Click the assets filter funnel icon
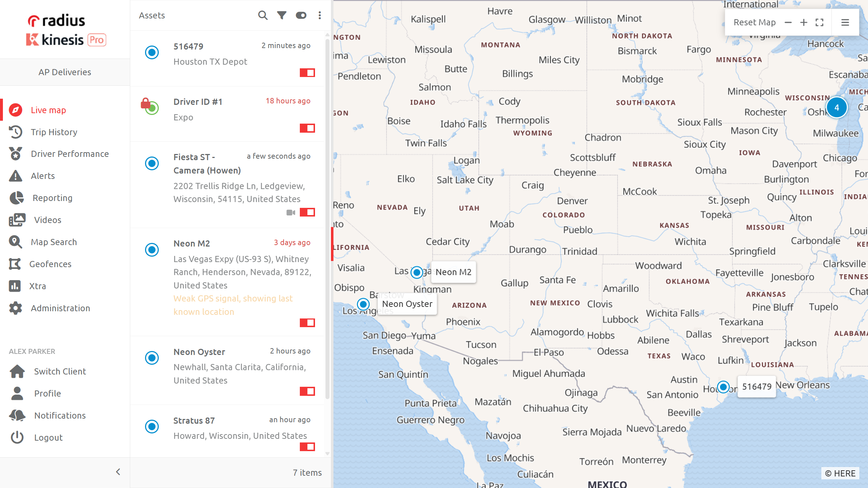This screenshot has width=868, height=488. [282, 15]
